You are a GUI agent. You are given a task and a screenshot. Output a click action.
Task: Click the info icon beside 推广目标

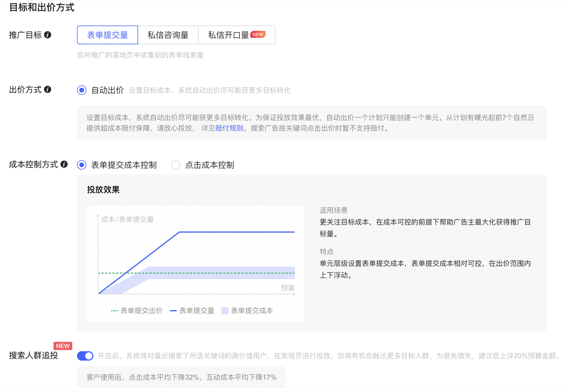[x=48, y=35]
